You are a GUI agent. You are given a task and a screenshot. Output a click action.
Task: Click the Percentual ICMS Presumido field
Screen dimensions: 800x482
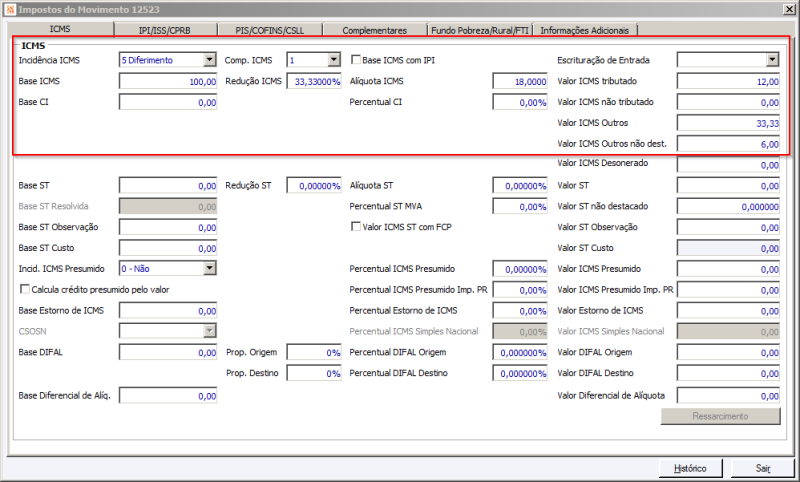(520, 269)
